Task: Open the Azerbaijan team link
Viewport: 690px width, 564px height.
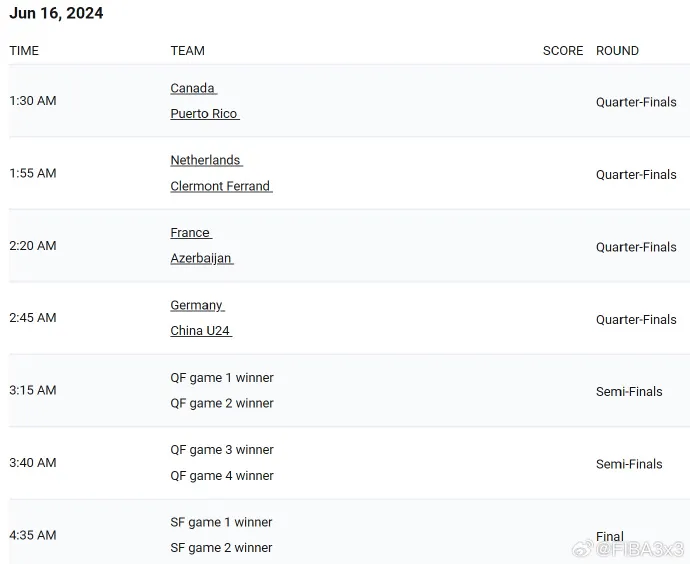Action: coord(201,258)
